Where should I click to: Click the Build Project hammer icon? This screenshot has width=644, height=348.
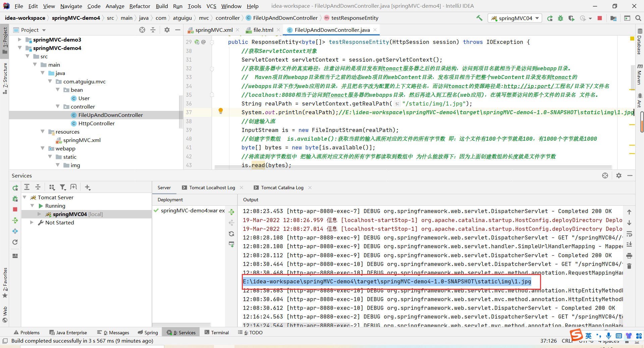(479, 18)
